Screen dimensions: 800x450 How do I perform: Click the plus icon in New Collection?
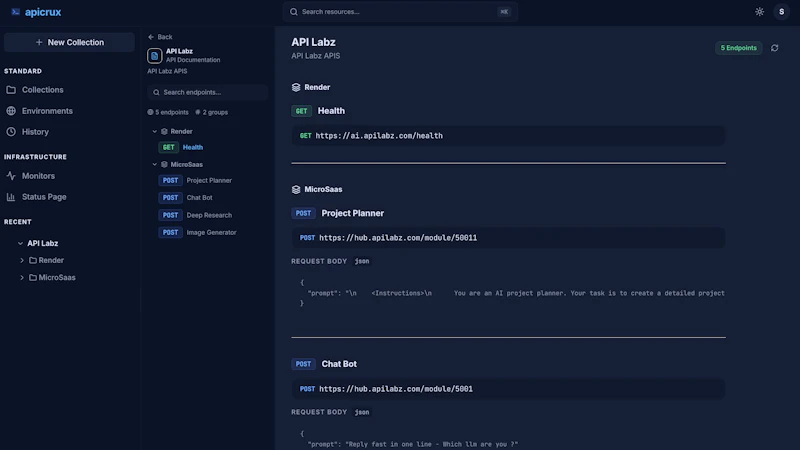click(x=39, y=42)
